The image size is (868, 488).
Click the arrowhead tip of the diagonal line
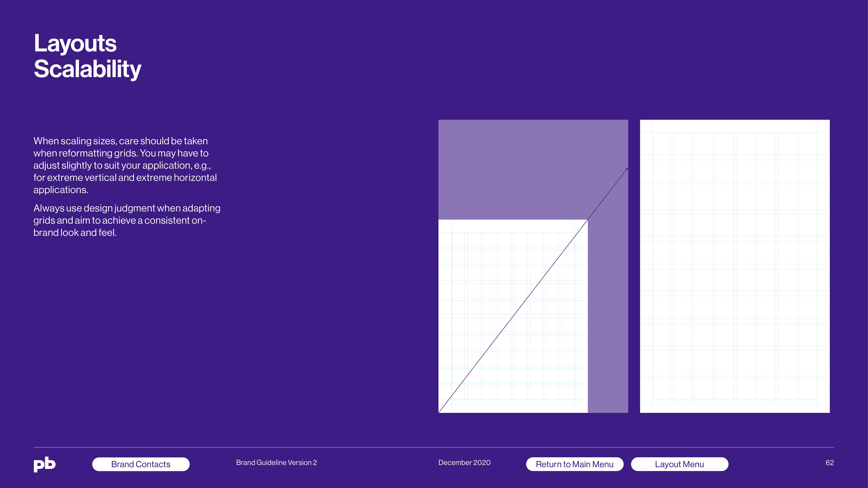click(627, 168)
